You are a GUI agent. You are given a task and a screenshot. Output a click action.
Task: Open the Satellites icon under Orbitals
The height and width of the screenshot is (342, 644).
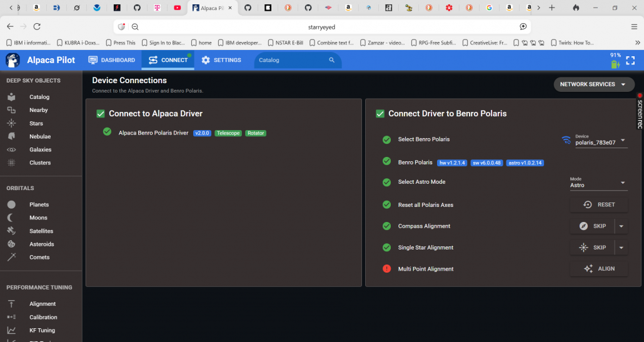point(11,231)
